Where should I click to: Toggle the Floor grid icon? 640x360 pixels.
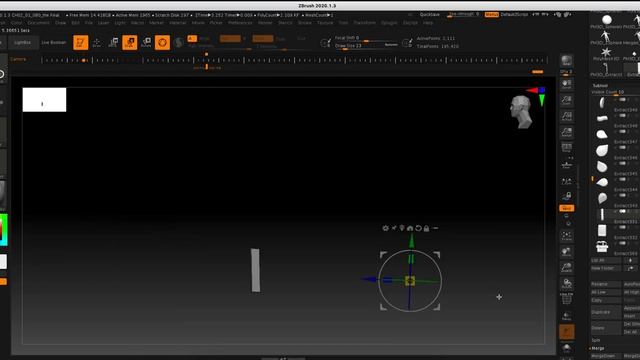pyautogui.click(x=566, y=164)
